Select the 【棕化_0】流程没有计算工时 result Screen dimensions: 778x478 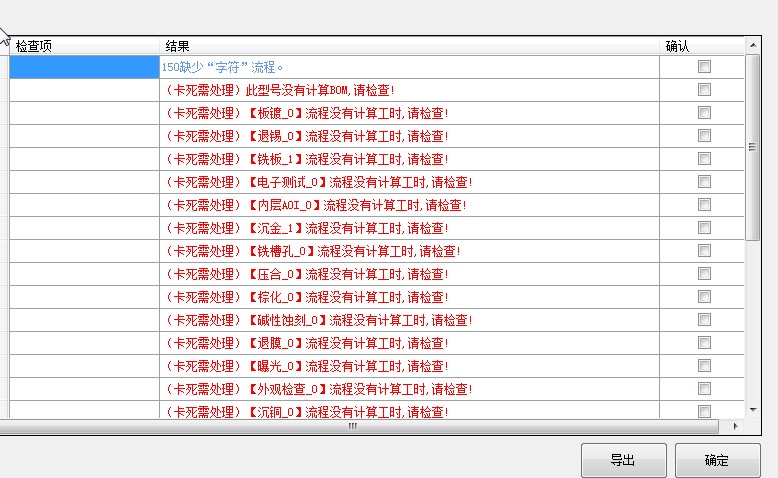coord(347,297)
